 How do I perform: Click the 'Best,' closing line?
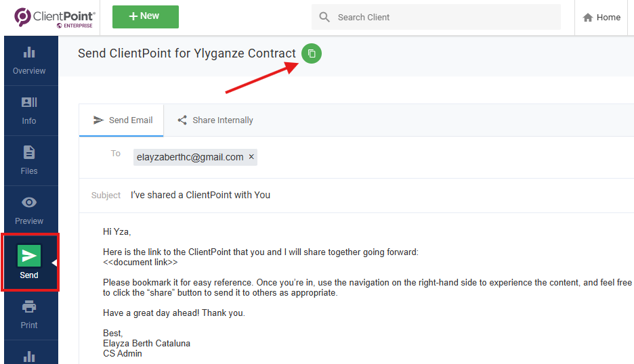113,334
